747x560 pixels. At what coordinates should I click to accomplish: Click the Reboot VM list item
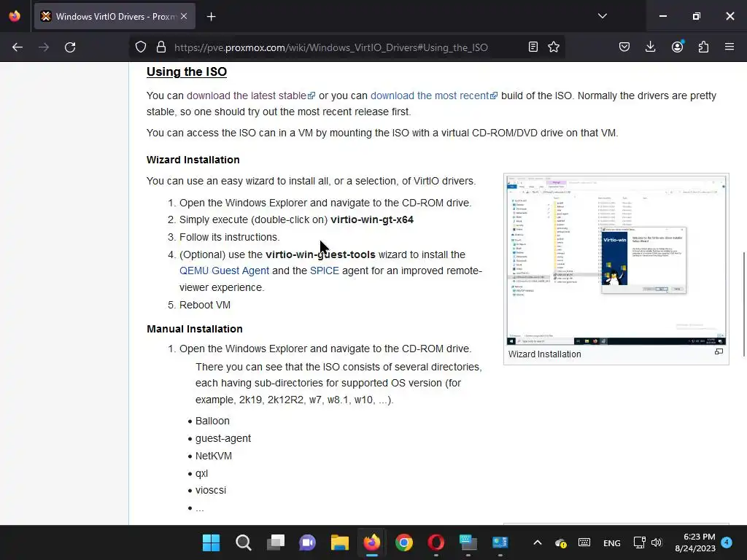(205, 305)
